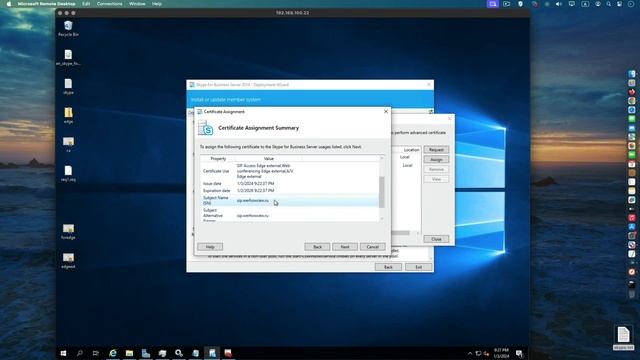The height and width of the screenshot is (360, 640).
Task: Click the Spotlight search icon in menu bar
Action: 609,4
